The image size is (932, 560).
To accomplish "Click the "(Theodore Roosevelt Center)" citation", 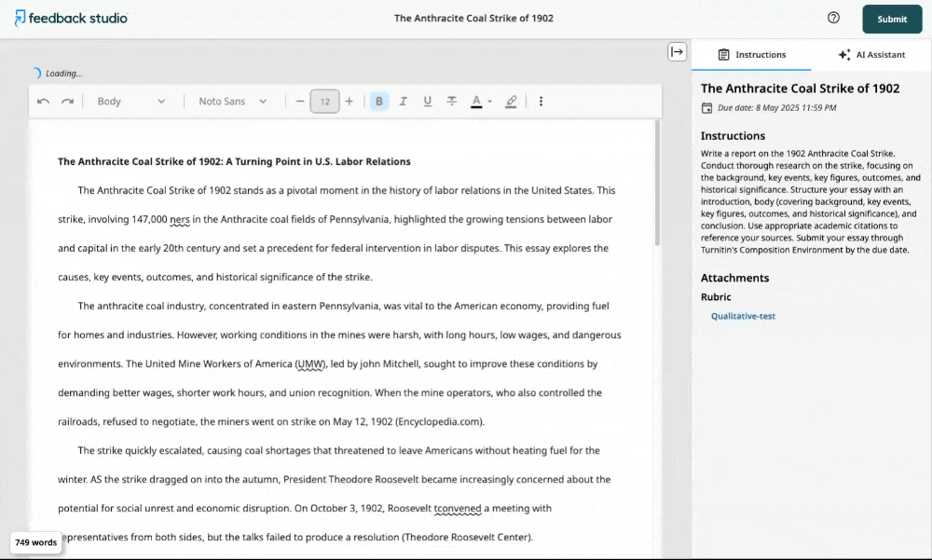I will pyautogui.click(x=467, y=538).
